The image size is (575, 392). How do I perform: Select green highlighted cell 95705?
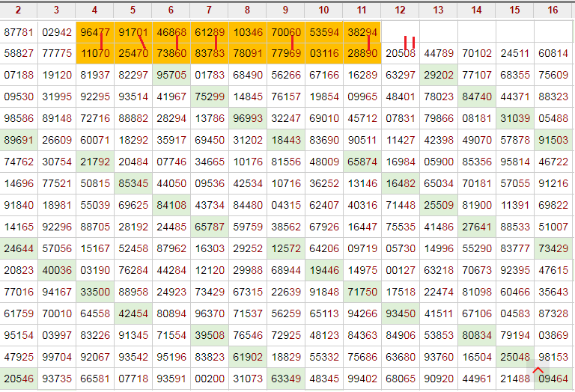tap(171, 75)
